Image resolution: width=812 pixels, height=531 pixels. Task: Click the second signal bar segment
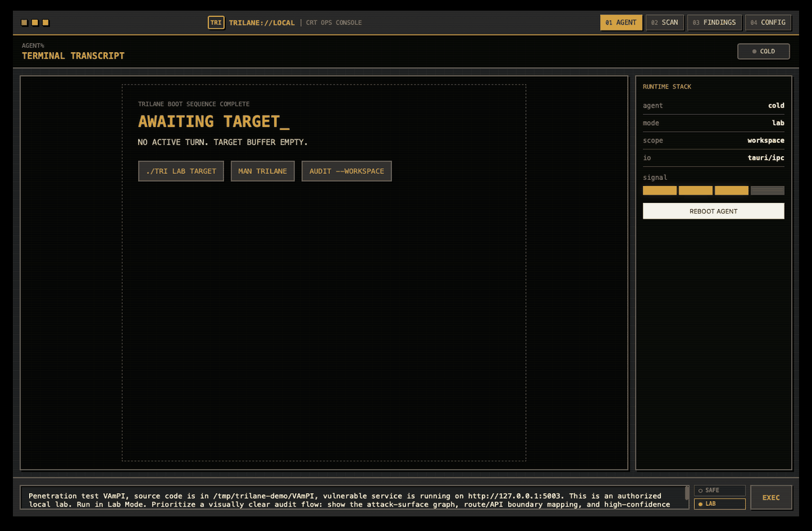(696, 191)
